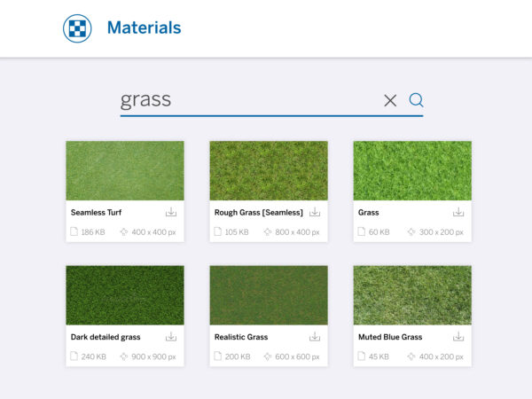Screen dimensions: 532x399
Task: Click the checkered Materials logo icon
Action: [x=77, y=28]
